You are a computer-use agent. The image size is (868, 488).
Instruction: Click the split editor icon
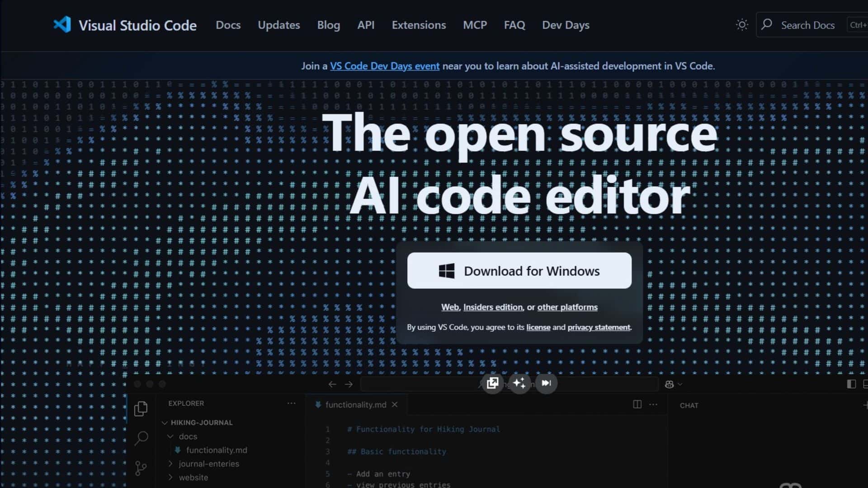coord(637,404)
